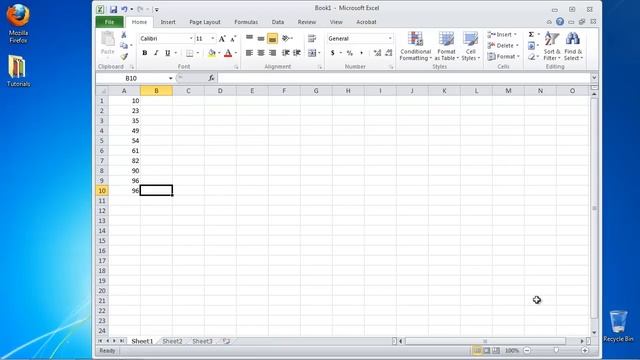640x360 pixels.
Task: Click the formula bar input area
Action: [x=404, y=78]
